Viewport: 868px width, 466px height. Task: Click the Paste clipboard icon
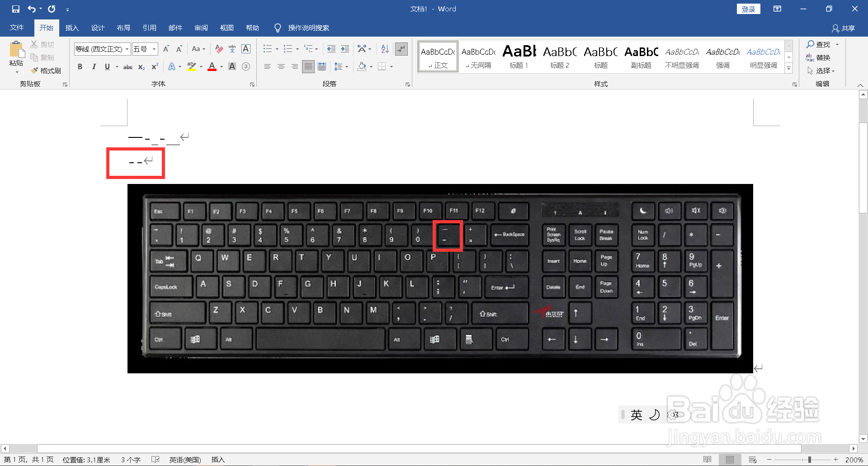16,49
